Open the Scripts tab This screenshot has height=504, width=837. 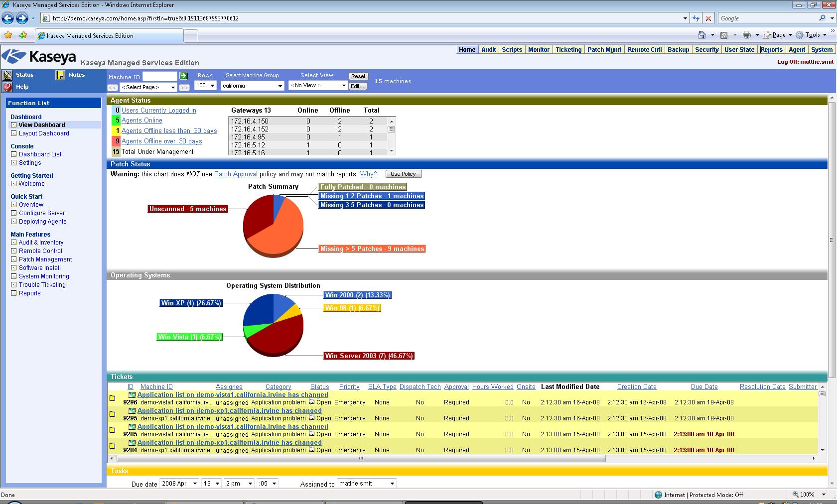click(512, 50)
